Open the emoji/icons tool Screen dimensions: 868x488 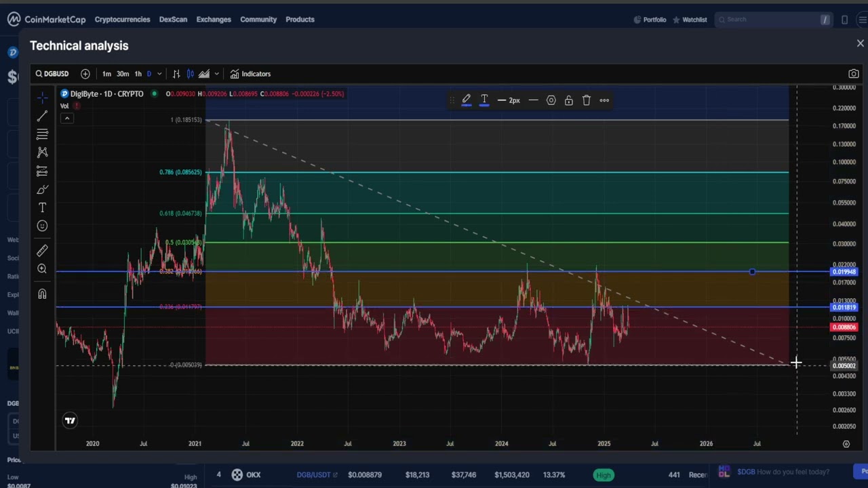42,226
